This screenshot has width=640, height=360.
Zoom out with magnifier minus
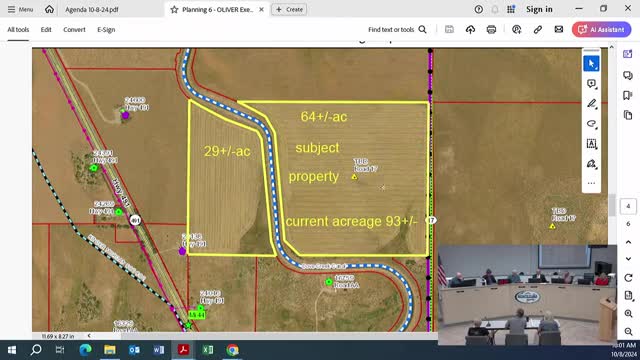[628, 331]
